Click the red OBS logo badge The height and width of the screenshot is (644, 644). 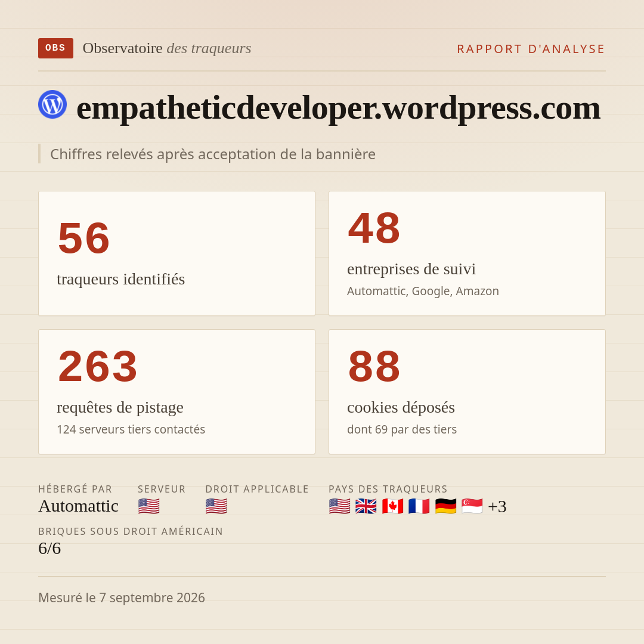[56, 48]
